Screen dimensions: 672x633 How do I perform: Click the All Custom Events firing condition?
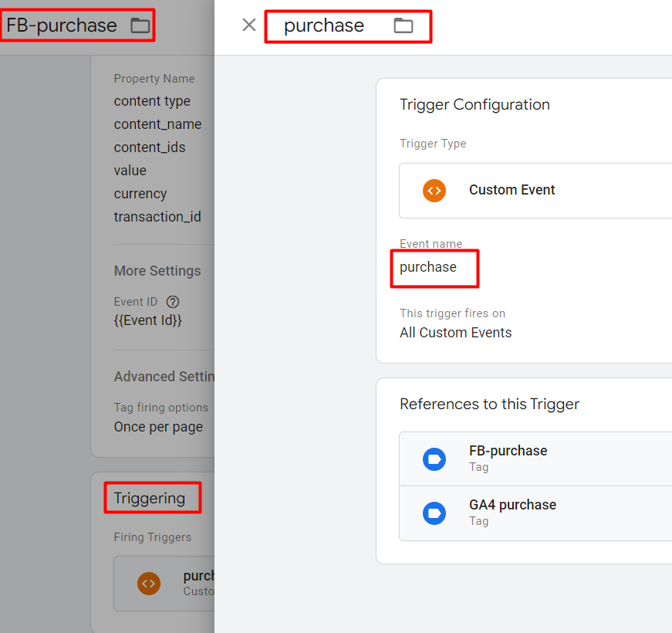point(455,333)
